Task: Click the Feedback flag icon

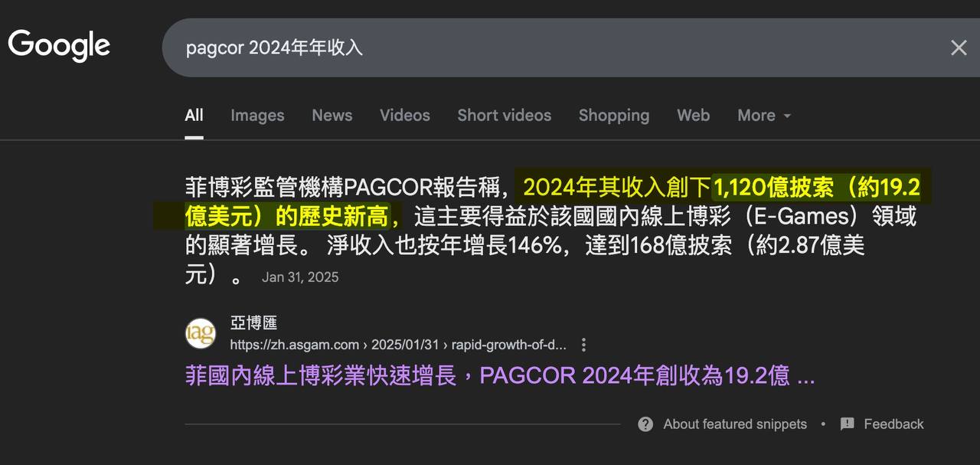Action: (x=847, y=424)
